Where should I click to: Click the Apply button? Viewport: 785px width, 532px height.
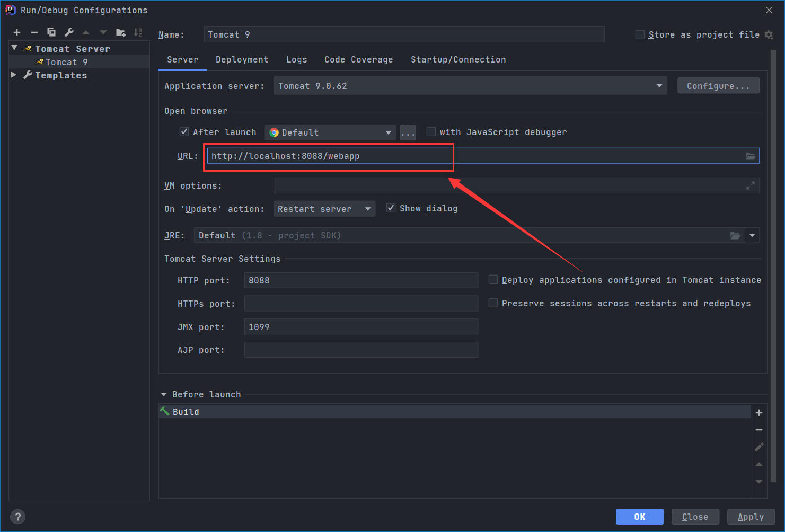coord(751,517)
